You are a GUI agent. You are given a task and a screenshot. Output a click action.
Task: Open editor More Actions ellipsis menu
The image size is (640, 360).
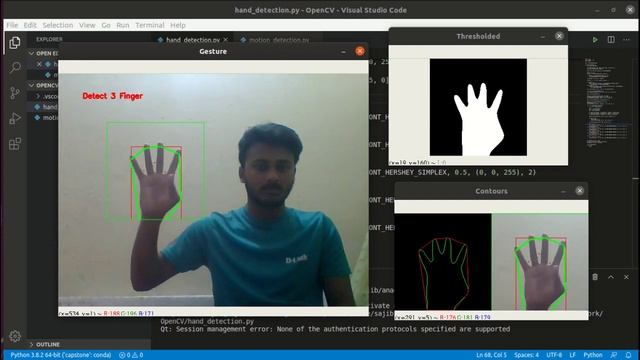tap(627, 40)
